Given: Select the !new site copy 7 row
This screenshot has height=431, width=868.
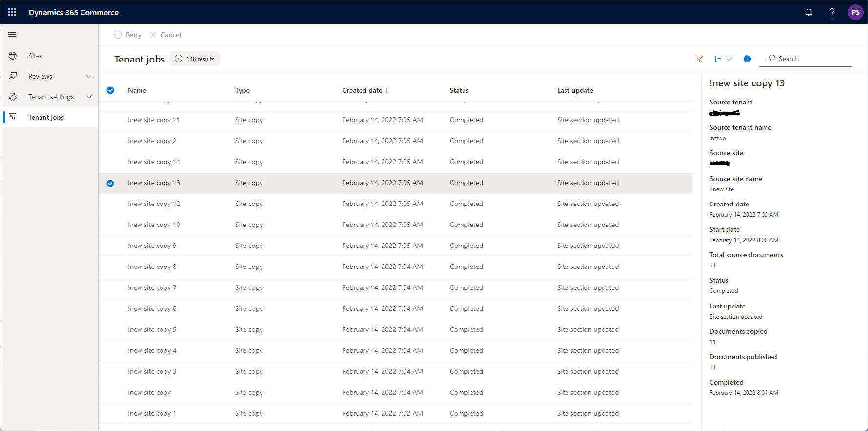Looking at the screenshot, I should coord(395,288).
